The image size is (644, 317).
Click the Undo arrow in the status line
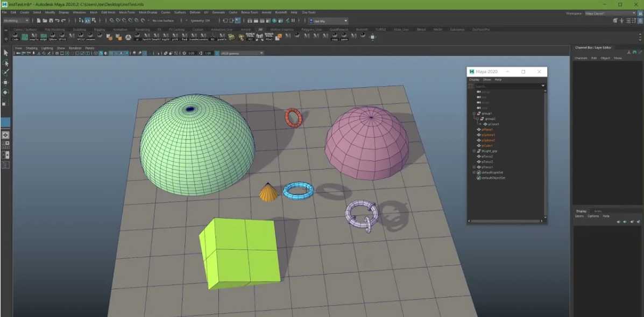[x=56, y=20]
